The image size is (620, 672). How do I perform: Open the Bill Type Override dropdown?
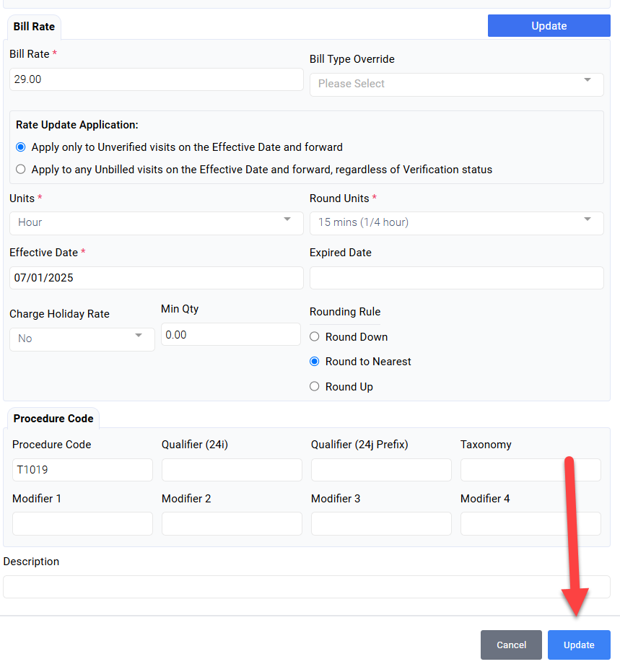(456, 84)
